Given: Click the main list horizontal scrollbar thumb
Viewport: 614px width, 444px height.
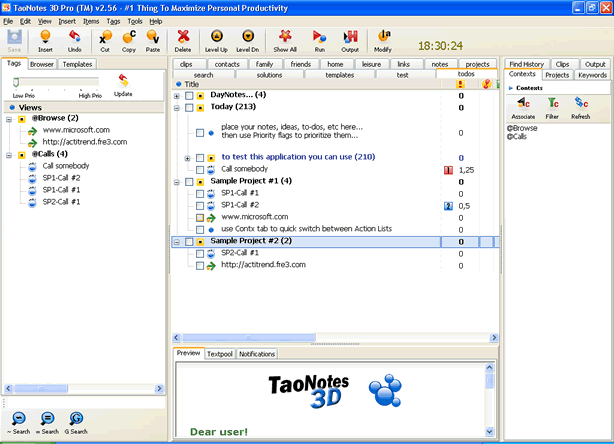Looking at the screenshot, I should [x=249, y=337].
